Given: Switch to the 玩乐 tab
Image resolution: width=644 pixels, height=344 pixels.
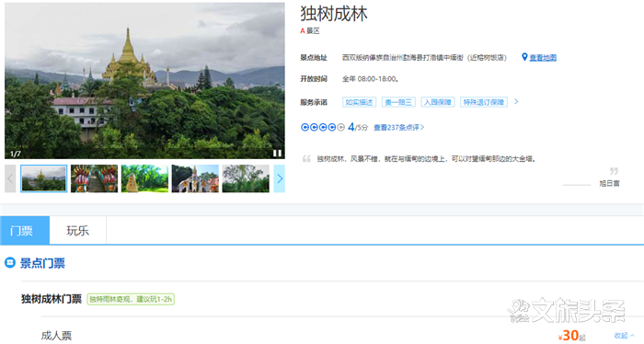Looking at the screenshot, I should tap(77, 231).
